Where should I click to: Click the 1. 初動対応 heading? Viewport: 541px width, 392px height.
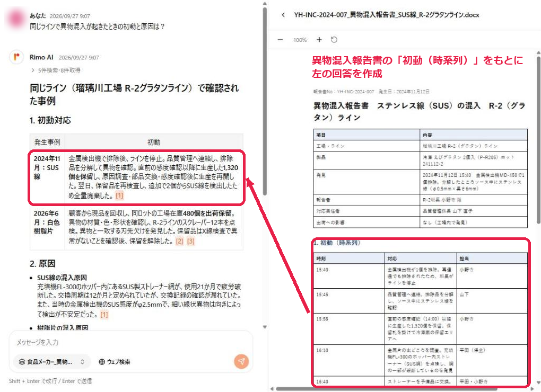50,120
